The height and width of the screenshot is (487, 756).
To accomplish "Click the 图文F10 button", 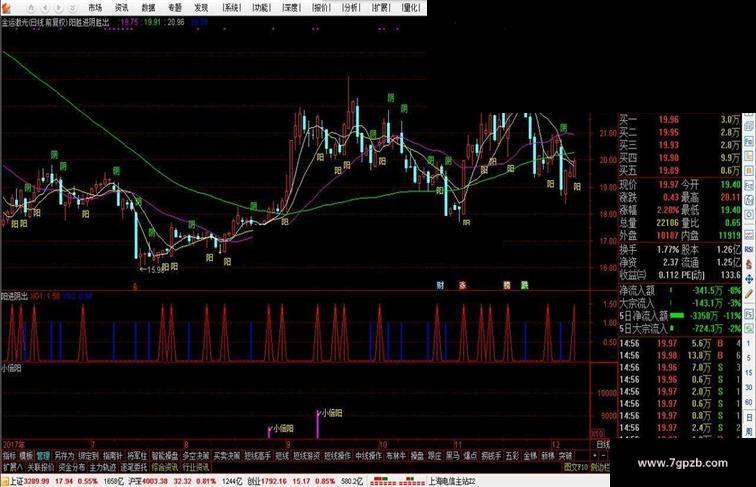I will point(576,467).
